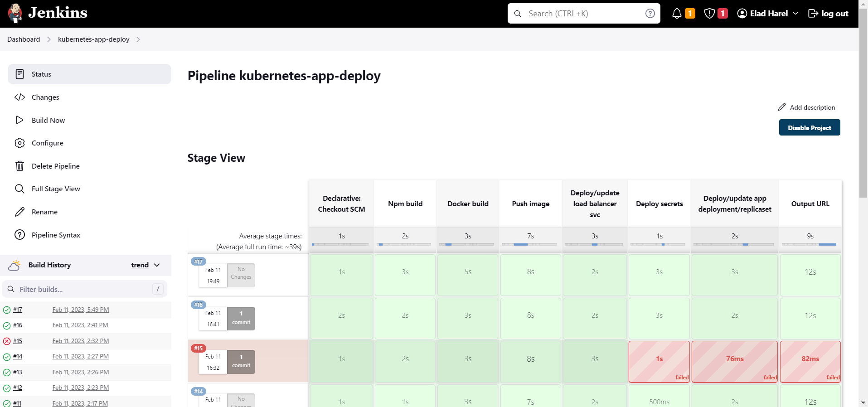Click the Push image average time bar
Screen dimensions: 868x407
tap(530, 244)
